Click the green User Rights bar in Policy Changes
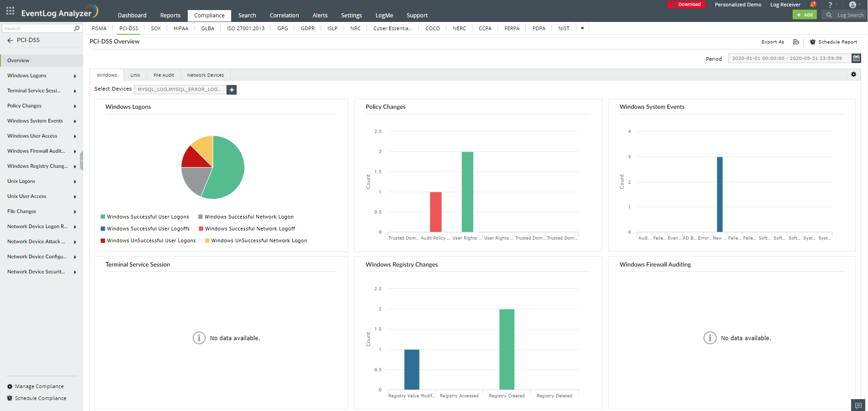Image resolution: width=868 pixels, height=411 pixels. coord(467,192)
